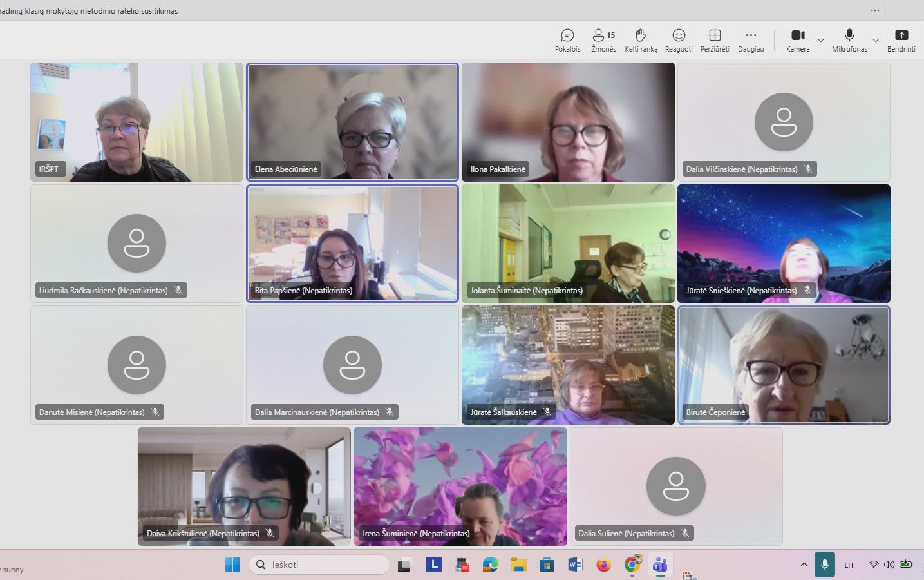Click the taskbar microphone status indicator
Viewport: 924px width, 580px height.
click(824, 565)
